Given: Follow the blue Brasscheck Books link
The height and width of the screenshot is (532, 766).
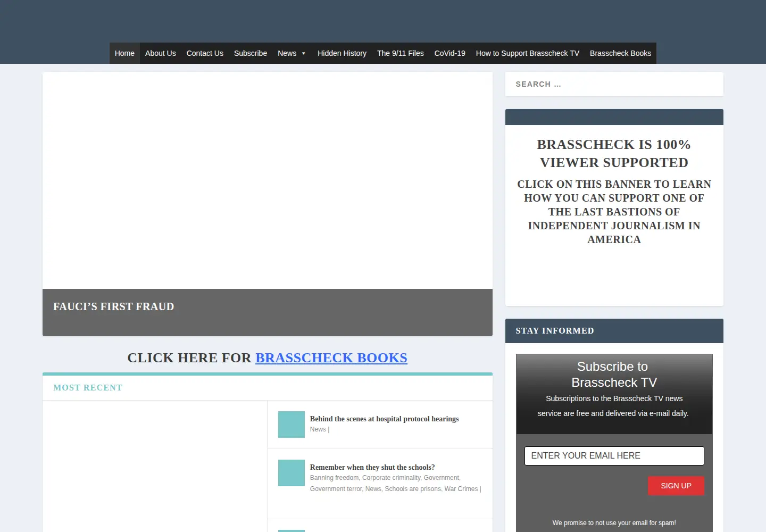Looking at the screenshot, I should 331,358.
